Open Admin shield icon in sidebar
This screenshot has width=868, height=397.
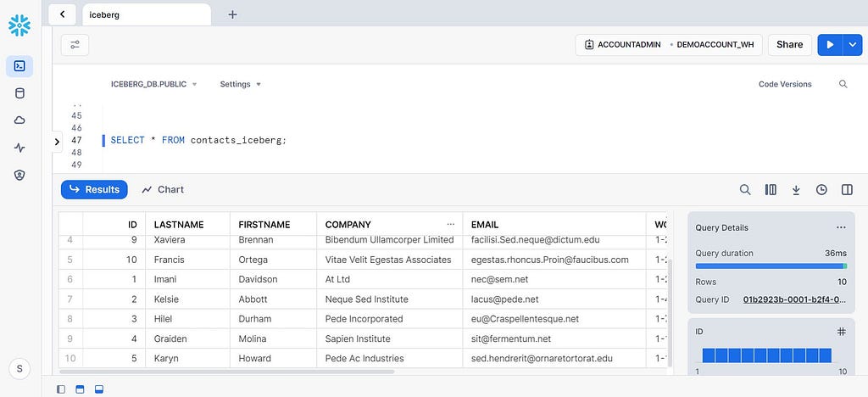coord(19,175)
